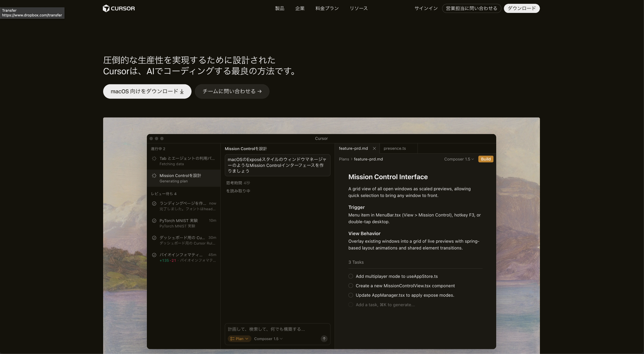Click the header ダウンロード button

[522, 8]
